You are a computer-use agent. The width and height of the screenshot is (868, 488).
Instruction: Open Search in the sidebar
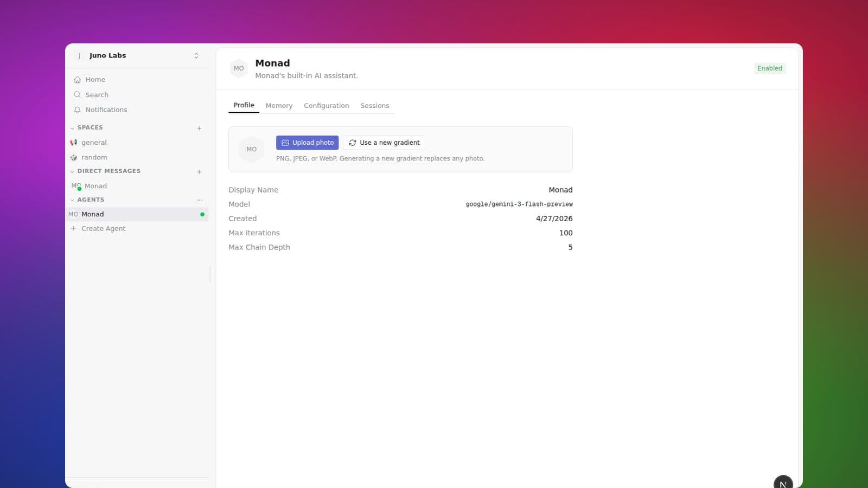point(137,94)
